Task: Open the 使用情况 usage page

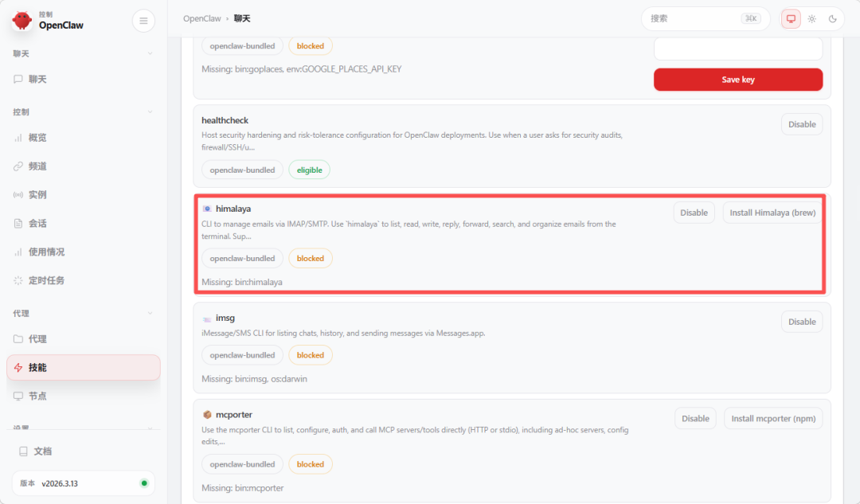Action: click(x=84, y=252)
